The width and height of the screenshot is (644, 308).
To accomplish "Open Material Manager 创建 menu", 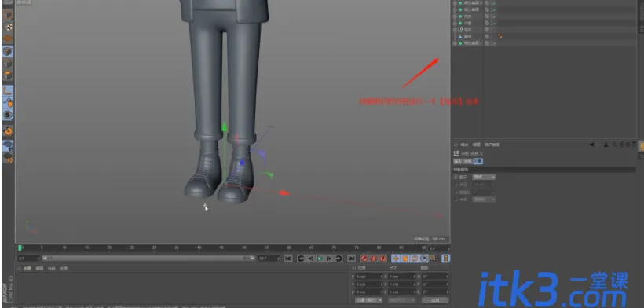I will pyautogui.click(x=27, y=269).
